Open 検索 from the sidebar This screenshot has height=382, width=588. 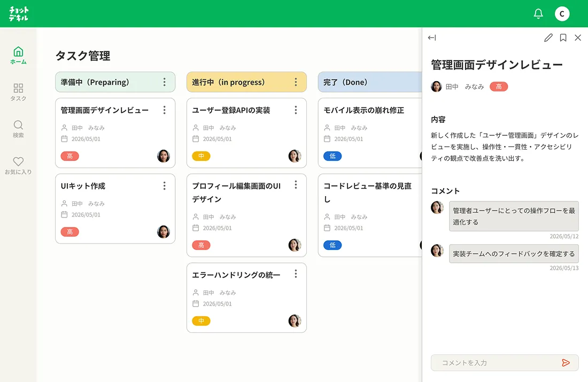[x=18, y=129]
